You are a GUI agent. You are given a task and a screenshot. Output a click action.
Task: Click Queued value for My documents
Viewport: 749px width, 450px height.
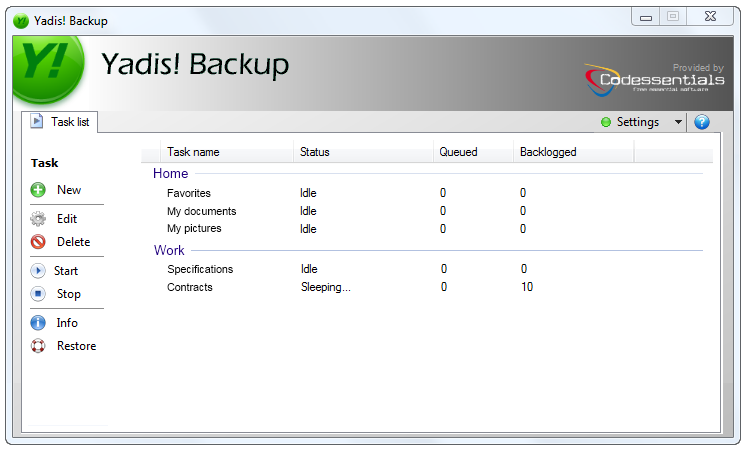[443, 211]
